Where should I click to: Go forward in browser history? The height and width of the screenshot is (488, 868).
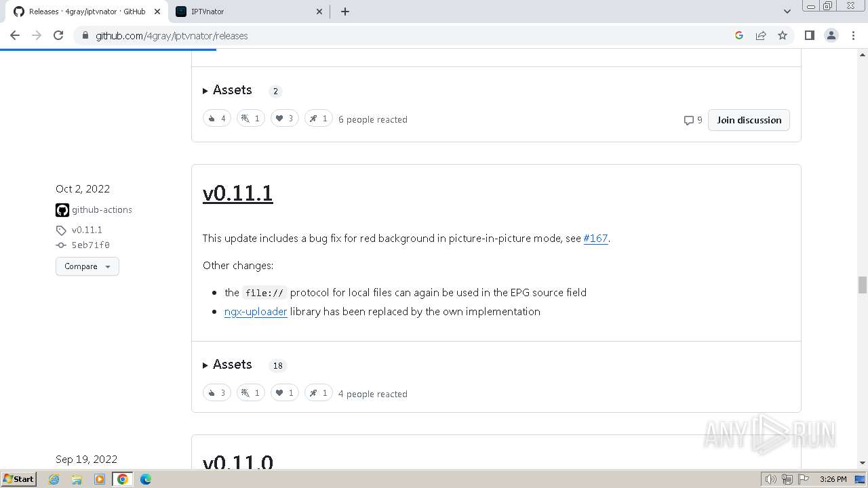coord(37,35)
